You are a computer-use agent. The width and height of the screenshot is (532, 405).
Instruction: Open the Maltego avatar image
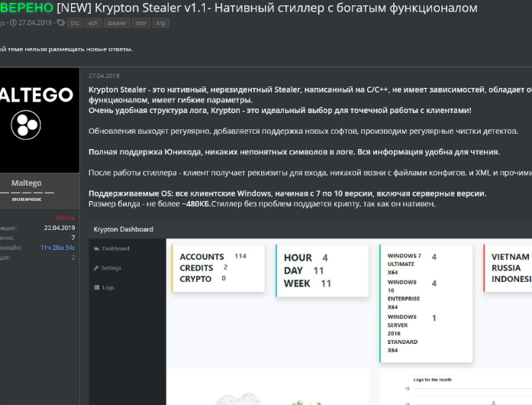click(x=40, y=120)
